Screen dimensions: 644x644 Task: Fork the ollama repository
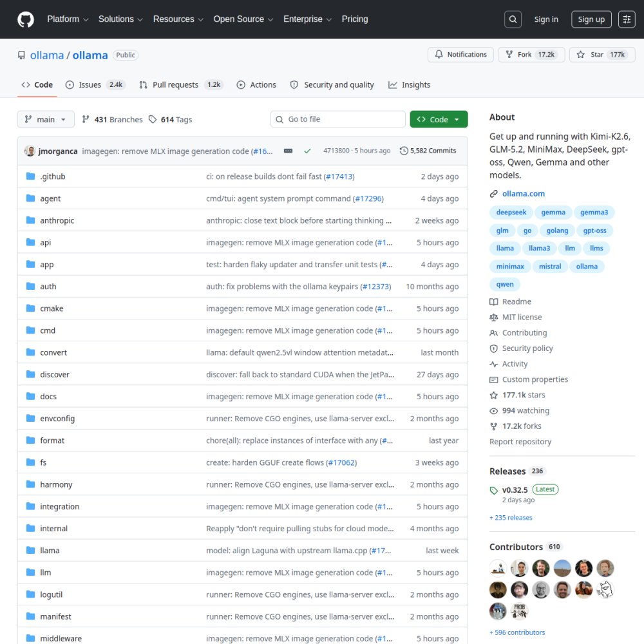[x=531, y=55]
